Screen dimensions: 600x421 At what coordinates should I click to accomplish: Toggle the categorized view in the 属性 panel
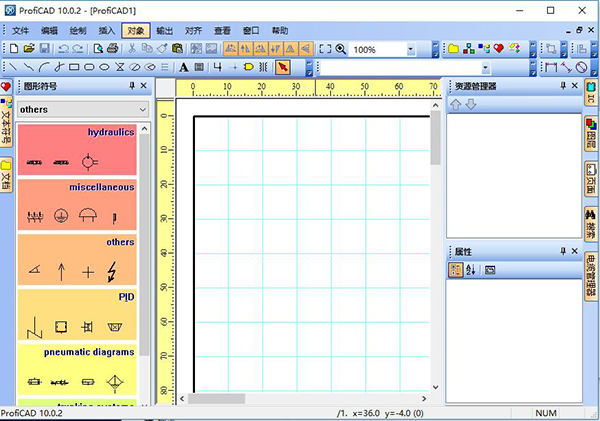tap(455, 270)
